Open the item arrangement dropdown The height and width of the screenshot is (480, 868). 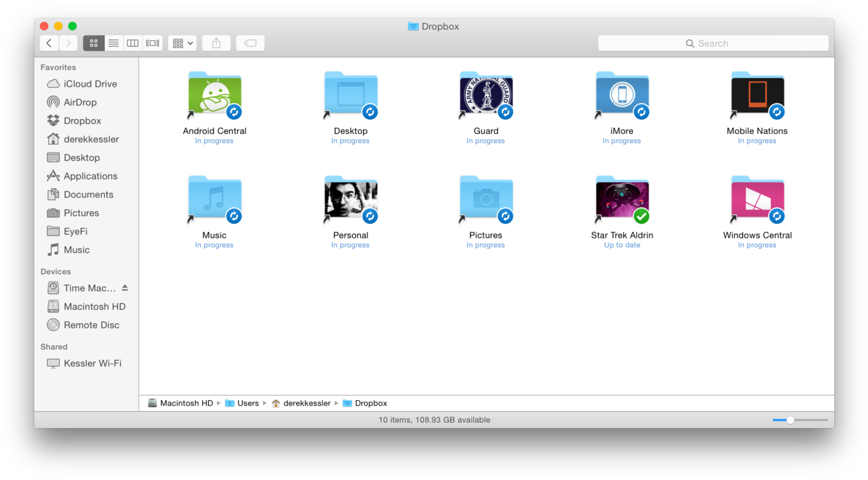click(183, 43)
